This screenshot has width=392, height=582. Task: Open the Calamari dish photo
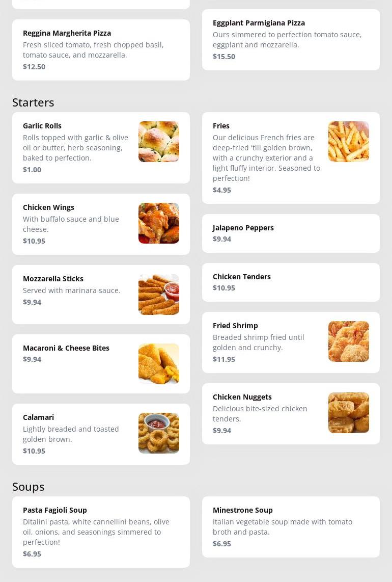point(159,433)
